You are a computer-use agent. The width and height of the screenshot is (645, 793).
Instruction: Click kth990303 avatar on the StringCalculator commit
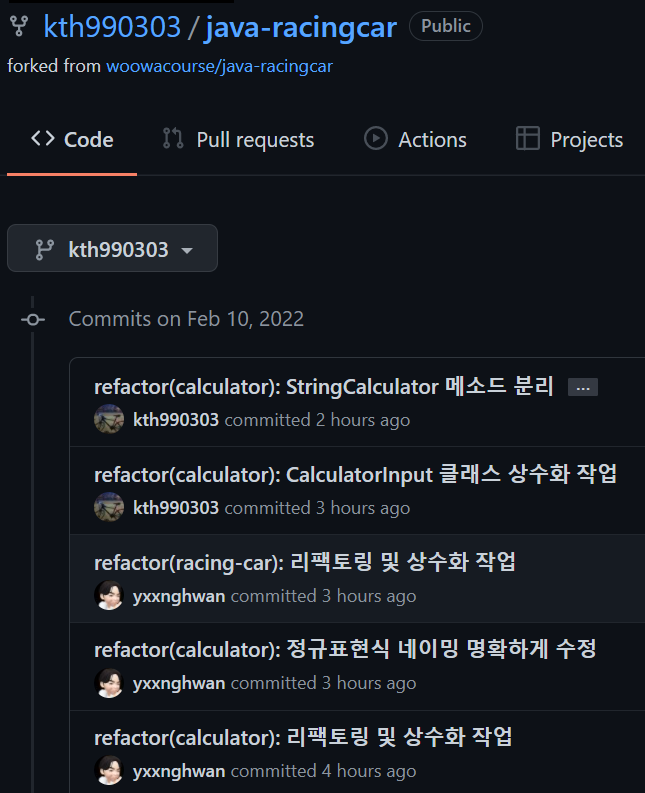click(109, 419)
